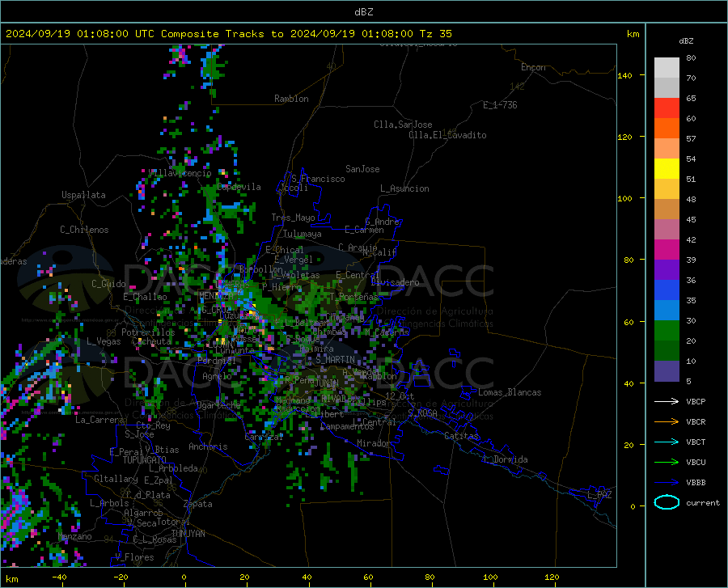The width and height of the screenshot is (728, 588).
Task: Click the L_Dormida map label
Action: click(x=505, y=459)
